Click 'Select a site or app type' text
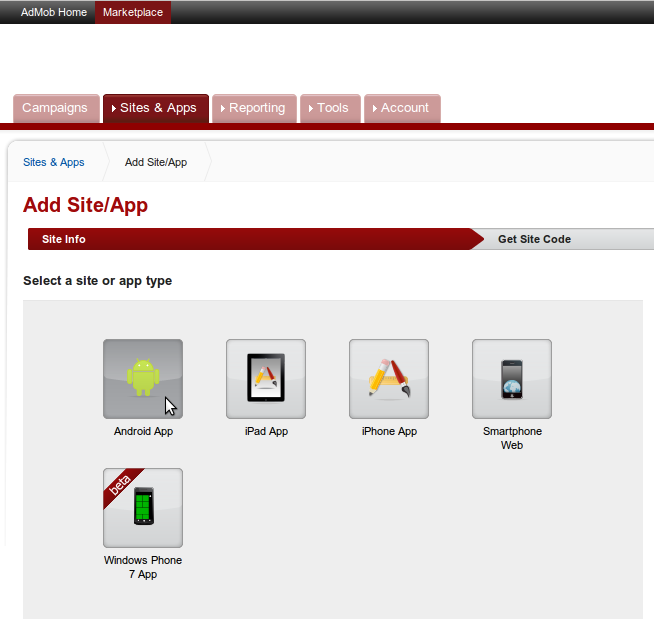Screen dimensions: 654x630 tap(98, 281)
